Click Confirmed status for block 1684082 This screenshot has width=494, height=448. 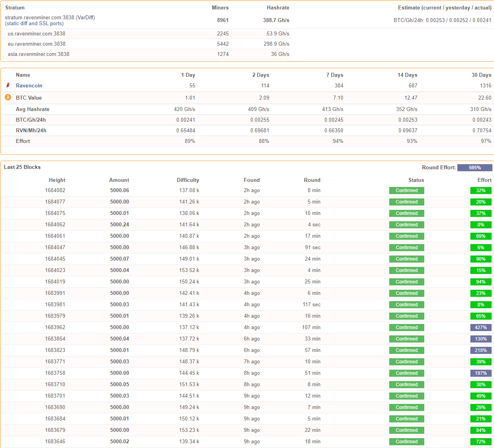coord(407,191)
